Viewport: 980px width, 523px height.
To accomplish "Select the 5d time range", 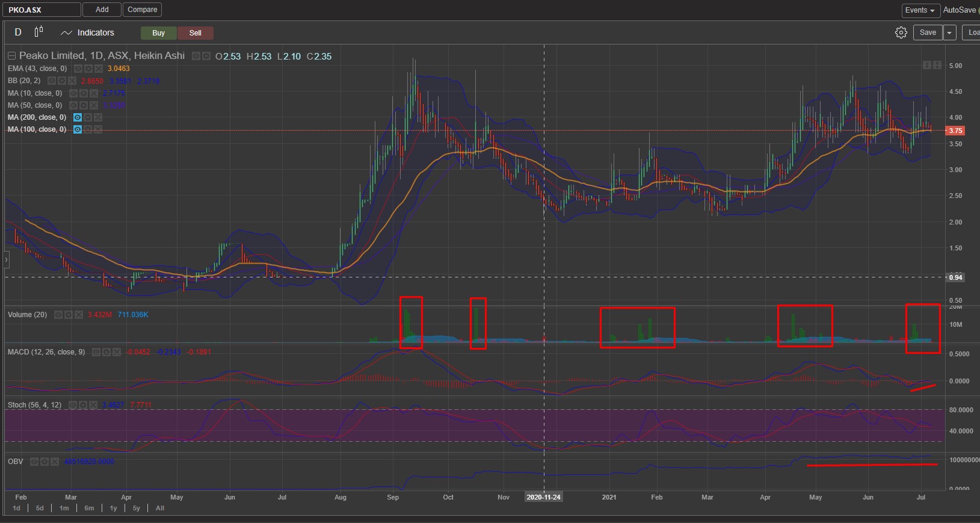I will (40, 508).
